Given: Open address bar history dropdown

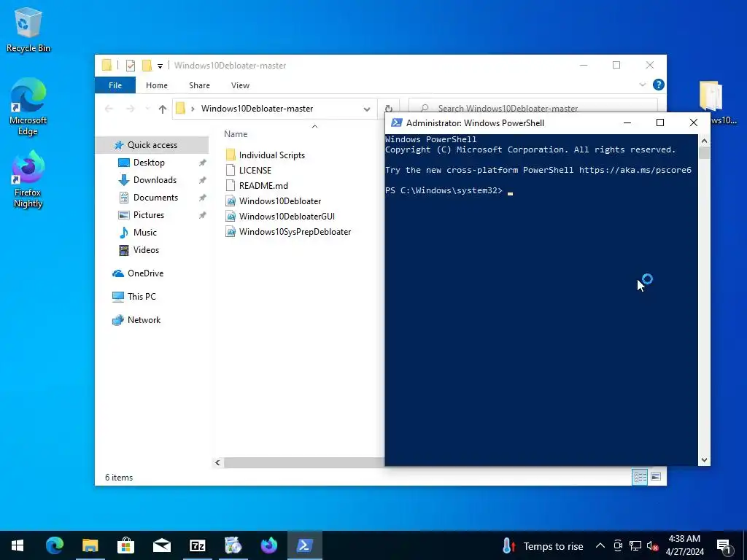Looking at the screenshot, I should [366, 109].
